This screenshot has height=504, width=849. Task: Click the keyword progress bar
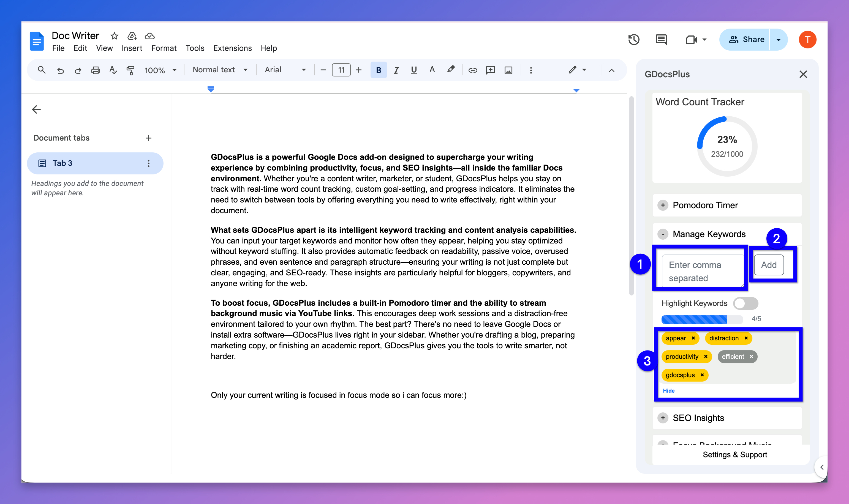pos(702,319)
